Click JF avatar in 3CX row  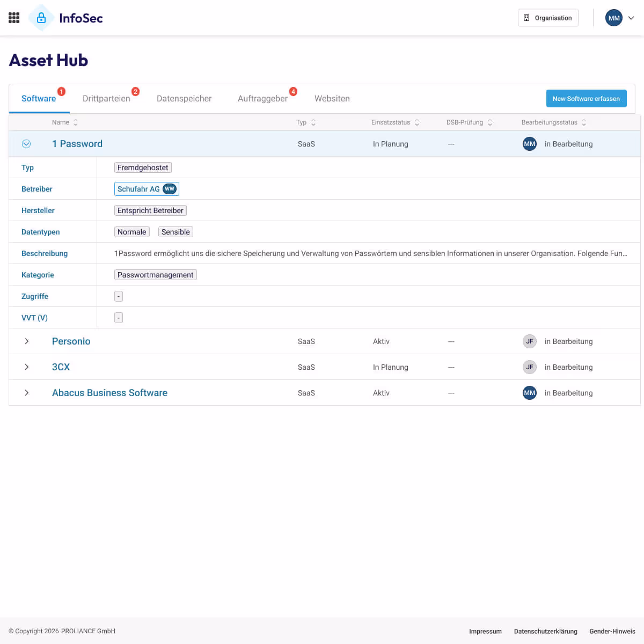530,367
